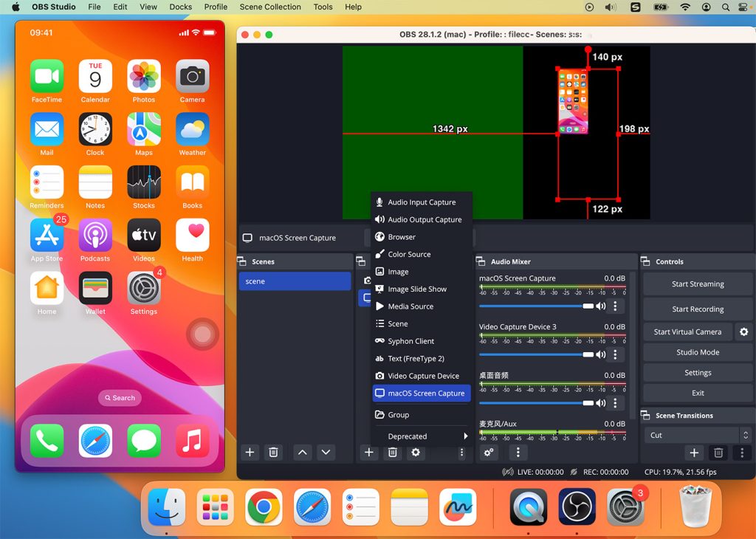Open Video Capture Device 3 channel options
This screenshot has width=756, height=539.
615,354
